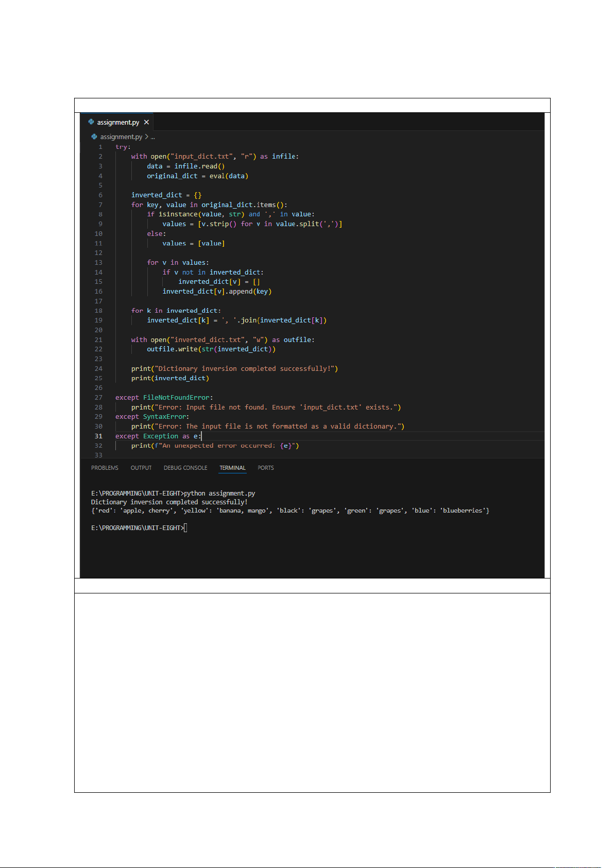The image size is (614, 868).
Task: Select the TERMINAL panel tab
Action: 232,468
